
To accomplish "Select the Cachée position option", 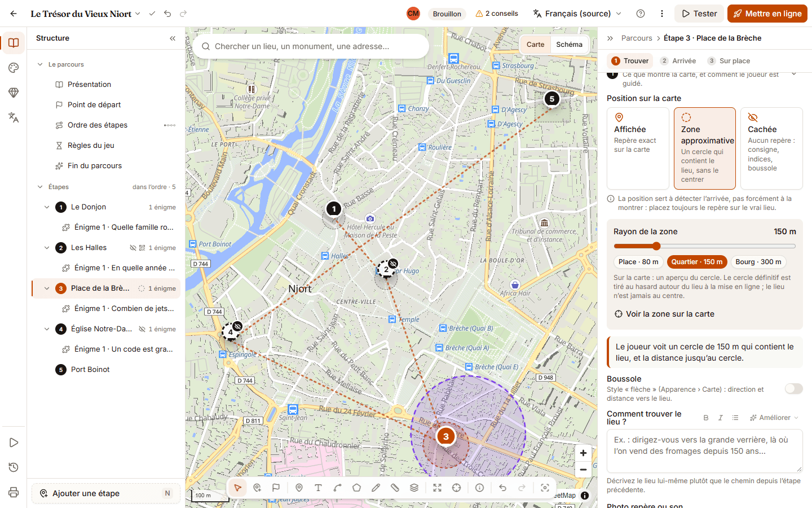I will [x=771, y=148].
